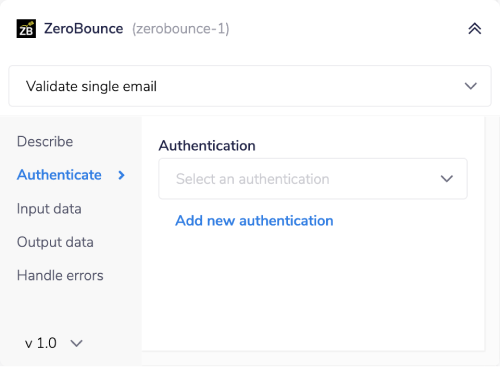The height and width of the screenshot is (367, 500).
Task: Collapse the panel with double chevron
Action: [475, 29]
